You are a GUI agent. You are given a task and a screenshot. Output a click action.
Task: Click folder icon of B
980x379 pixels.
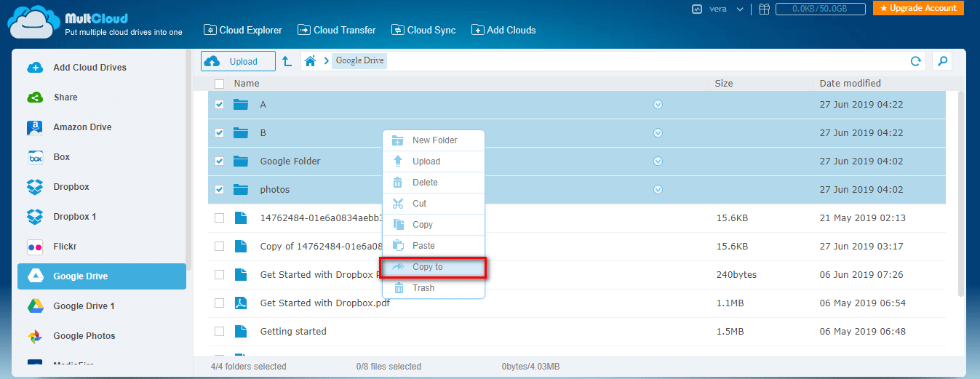pos(241,133)
